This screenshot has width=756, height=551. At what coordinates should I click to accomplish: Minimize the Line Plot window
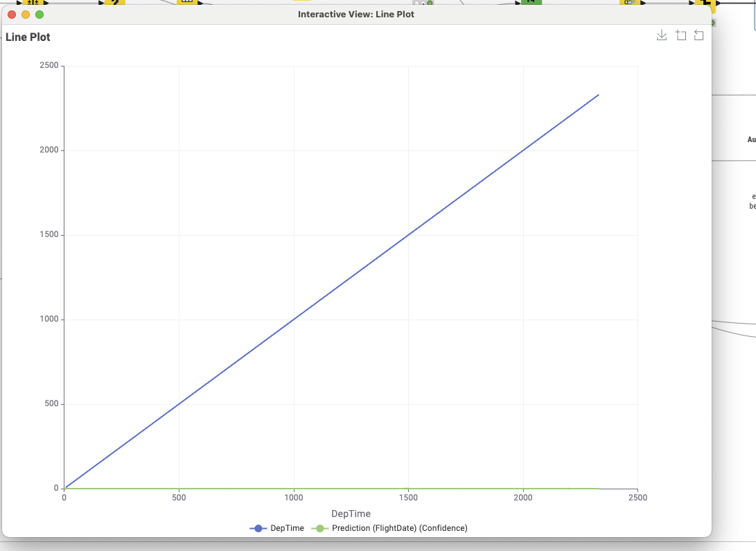click(x=26, y=14)
